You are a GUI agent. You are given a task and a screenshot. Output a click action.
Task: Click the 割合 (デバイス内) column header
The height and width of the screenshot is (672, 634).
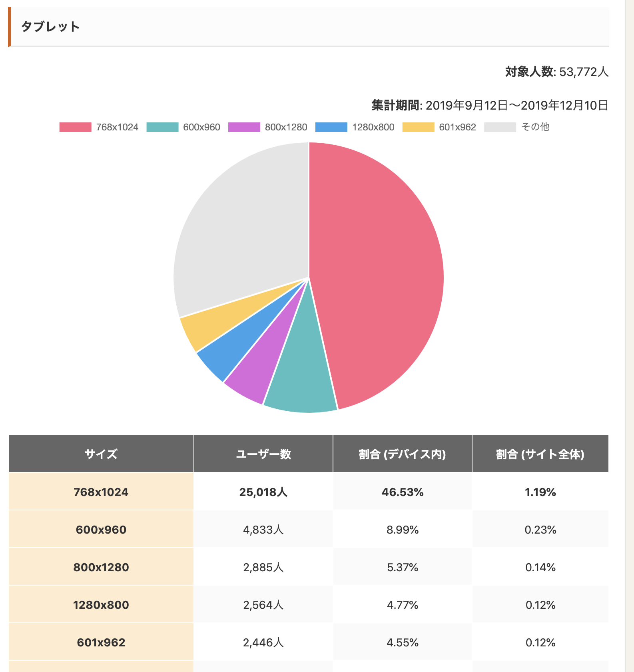pos(403,454)
